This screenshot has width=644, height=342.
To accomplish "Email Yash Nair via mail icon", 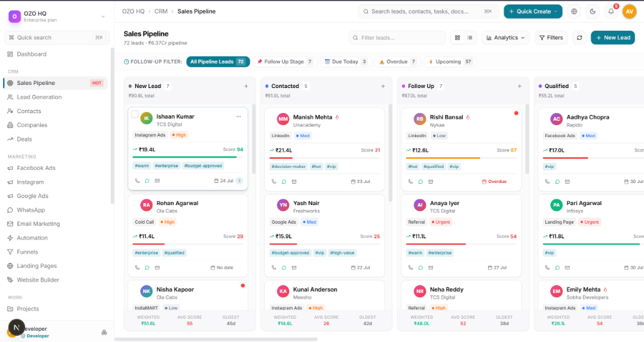I will coord(294,268).
